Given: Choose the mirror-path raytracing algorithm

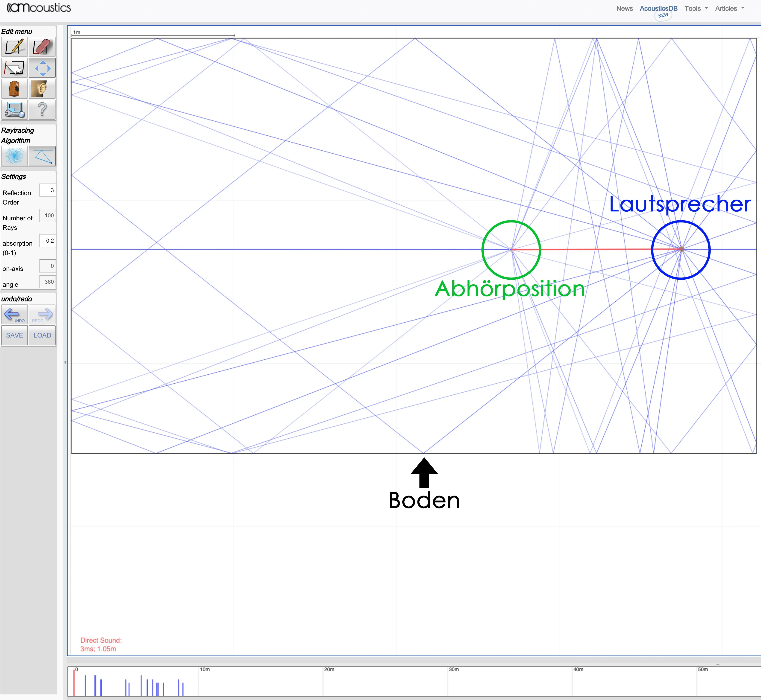Looking at the screenshot, I should pyautogui.click(x=42, y=156).
